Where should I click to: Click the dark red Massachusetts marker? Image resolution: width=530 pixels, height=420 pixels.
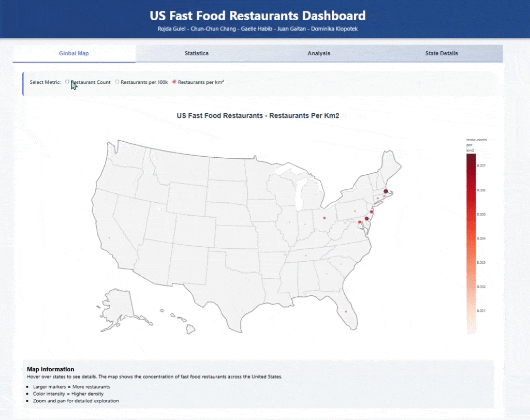pyautogui.click(x=386, y=191)
